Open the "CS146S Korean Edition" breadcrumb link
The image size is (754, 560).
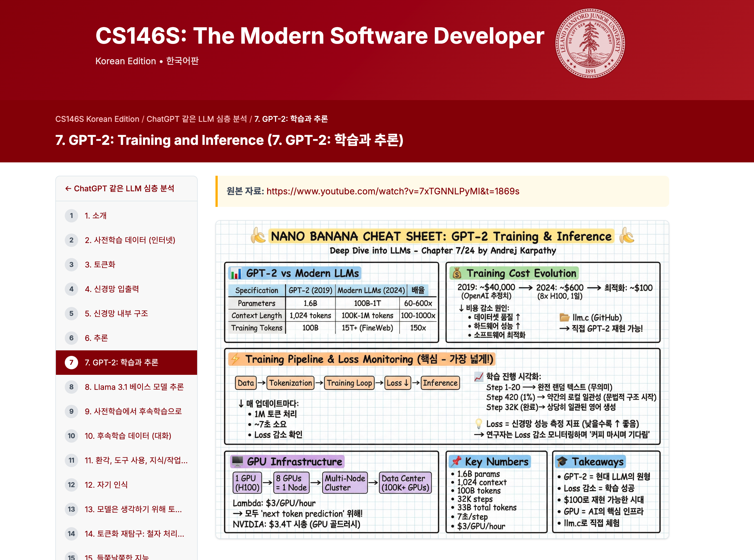click(97, 119)
